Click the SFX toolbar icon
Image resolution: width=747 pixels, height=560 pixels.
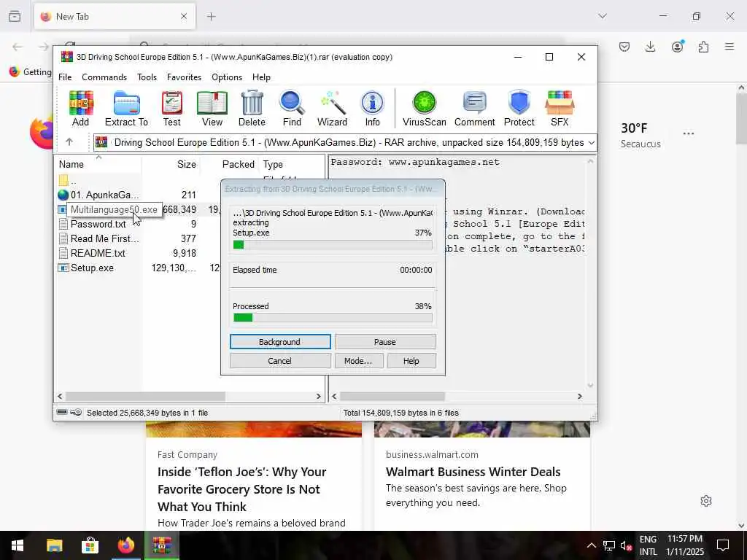tap(560, 109)
